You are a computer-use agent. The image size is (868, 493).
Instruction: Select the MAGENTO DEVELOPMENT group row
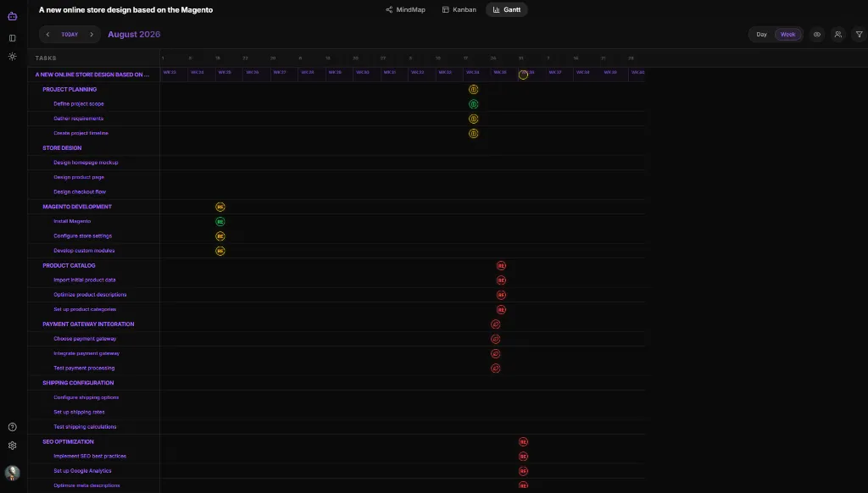77,207
